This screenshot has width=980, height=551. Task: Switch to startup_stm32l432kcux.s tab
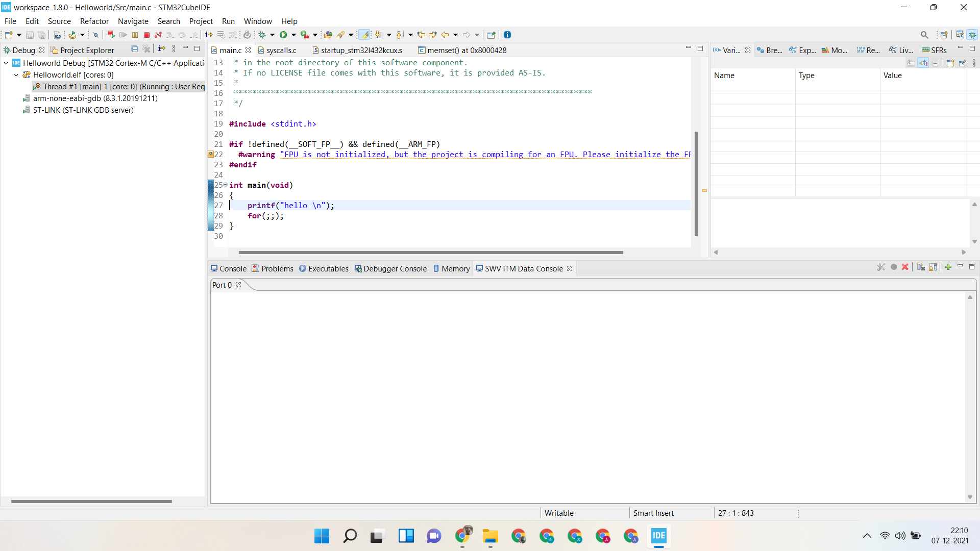[x=358, y=50]
